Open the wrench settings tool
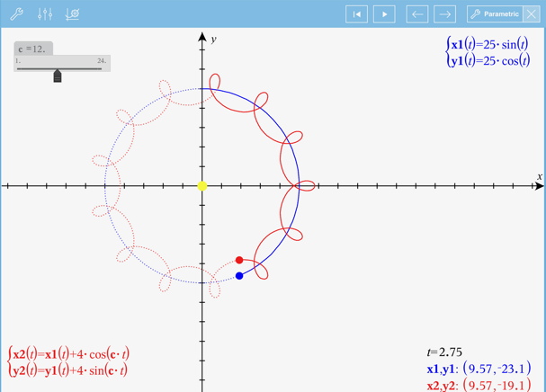 16,13
